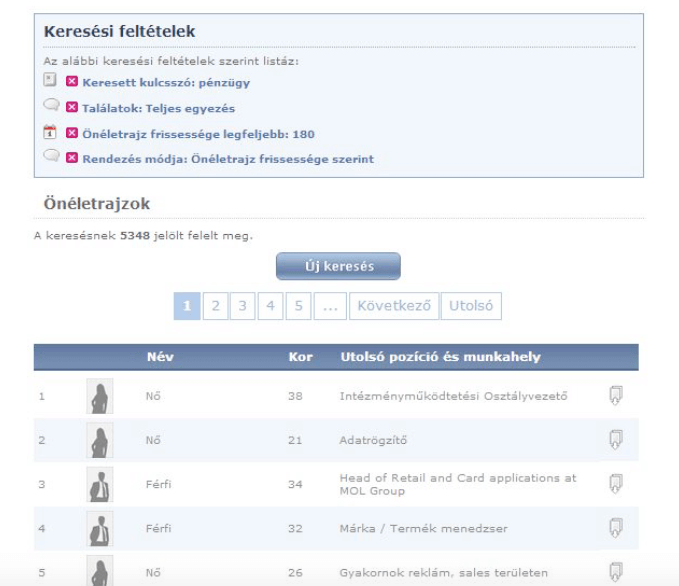Go to results page 5
679x586 pixels.
coord(298,306)
